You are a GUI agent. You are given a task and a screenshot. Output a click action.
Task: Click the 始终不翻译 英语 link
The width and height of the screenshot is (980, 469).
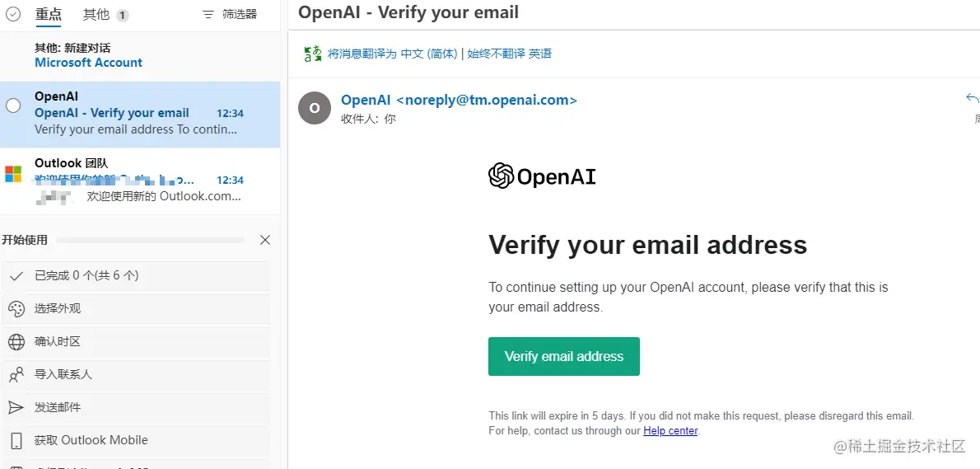coord(510,54)
